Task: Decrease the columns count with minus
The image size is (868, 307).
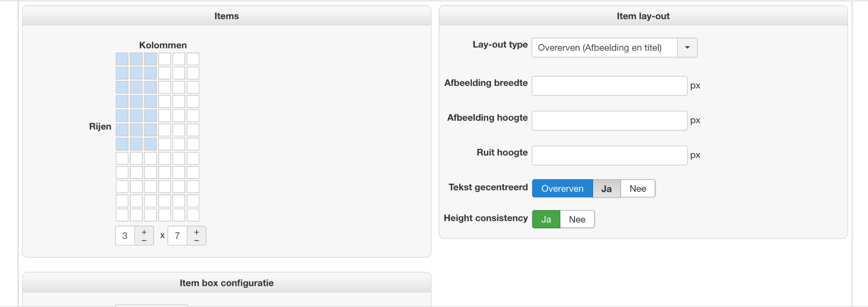Action: (144, 241)
